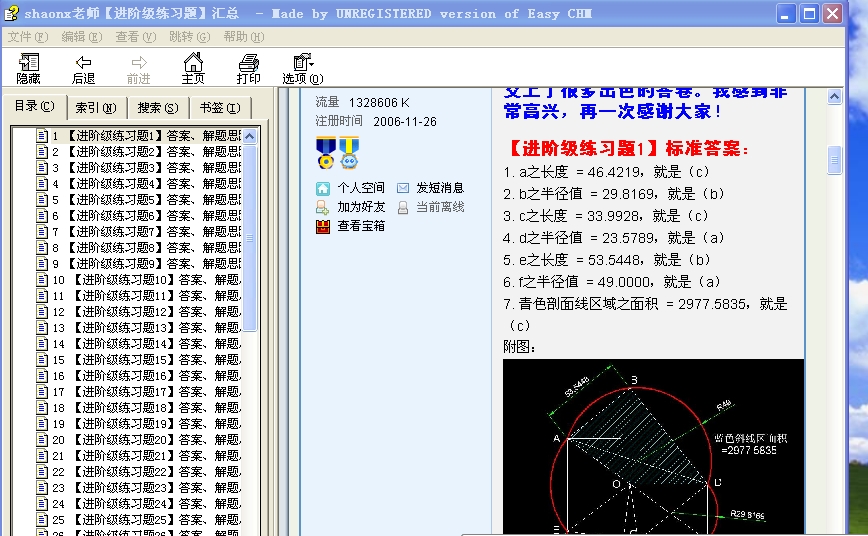Select topic 9 进阶级练习题9 in the tree
Viewport: 868px width, 536px height.
tap(146, 264)
